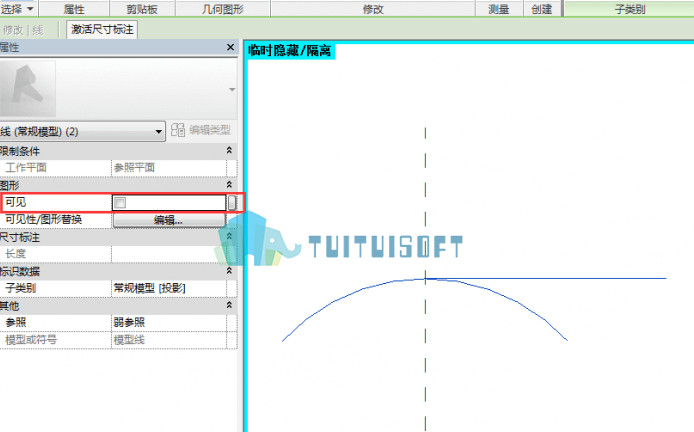Click the 子类别 ribbon panel label

click(x=630, y=9)
